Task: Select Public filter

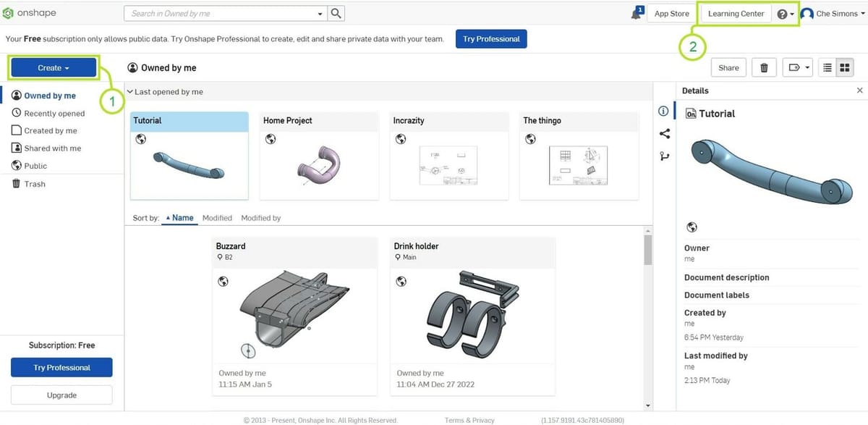Action: pyautogui.click(x=30, y=166)
